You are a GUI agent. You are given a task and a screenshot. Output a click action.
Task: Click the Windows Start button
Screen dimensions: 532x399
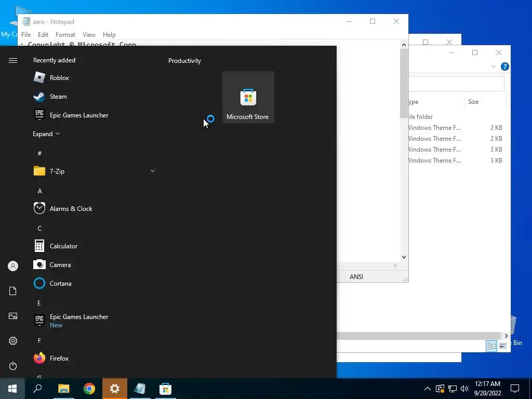[x=12, y=389]
